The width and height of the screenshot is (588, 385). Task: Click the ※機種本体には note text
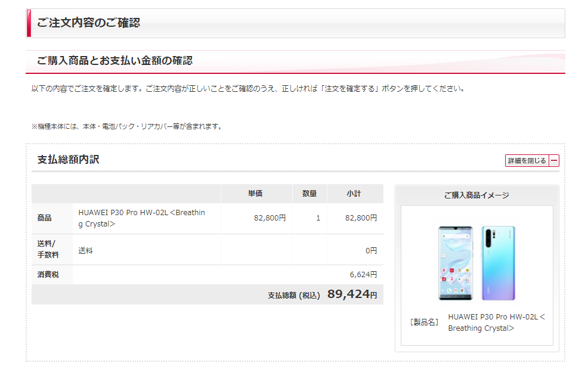128,127
